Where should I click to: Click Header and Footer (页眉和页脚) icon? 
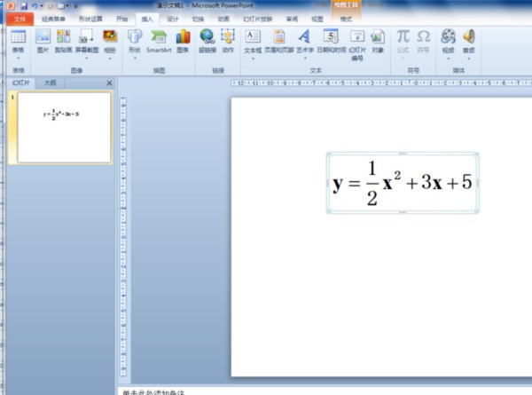pyautogui.click(x=279, y=37)
